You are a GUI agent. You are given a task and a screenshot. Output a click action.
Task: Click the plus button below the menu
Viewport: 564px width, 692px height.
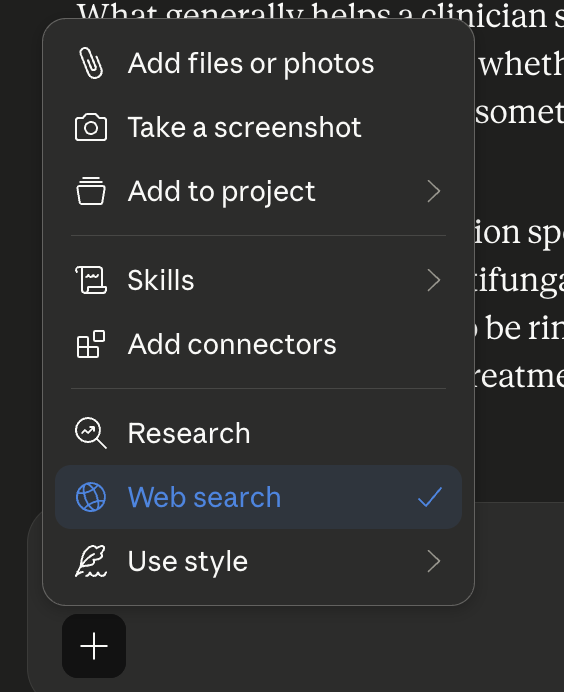click(94, 646)
